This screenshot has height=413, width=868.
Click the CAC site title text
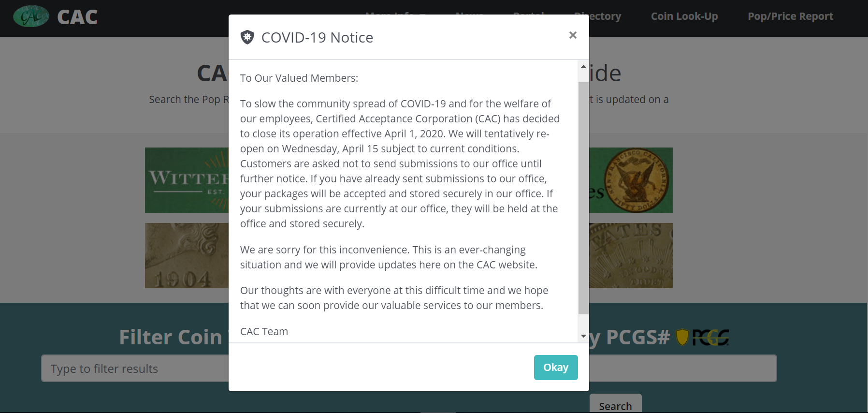point(77,17)
